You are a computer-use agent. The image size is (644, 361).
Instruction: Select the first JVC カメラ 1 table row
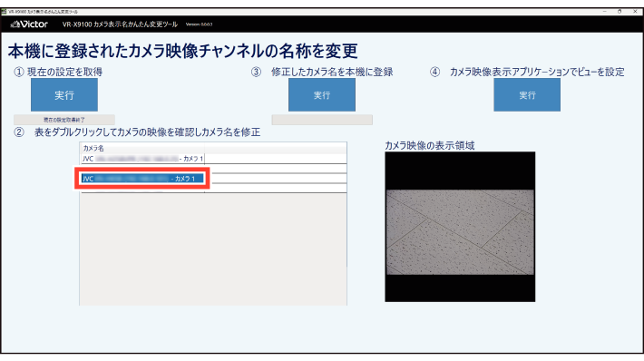pos(142,159)
